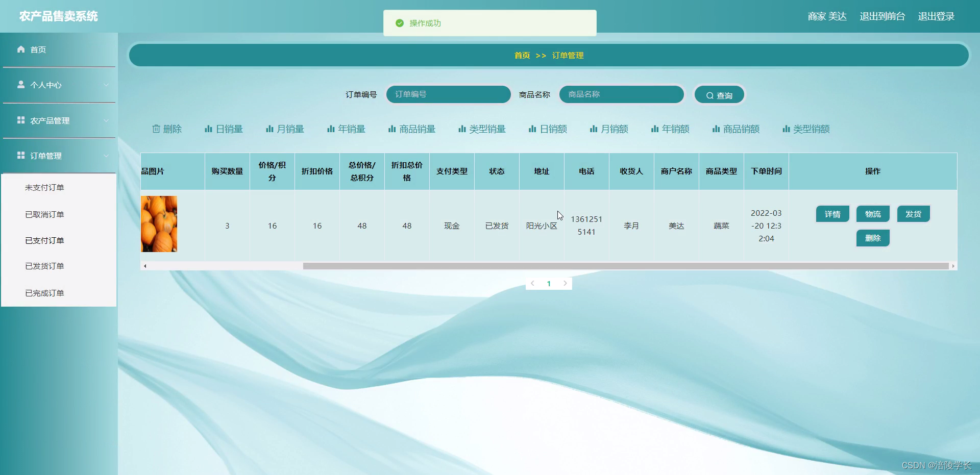Click the home icon beside 首页

[21, 49]
